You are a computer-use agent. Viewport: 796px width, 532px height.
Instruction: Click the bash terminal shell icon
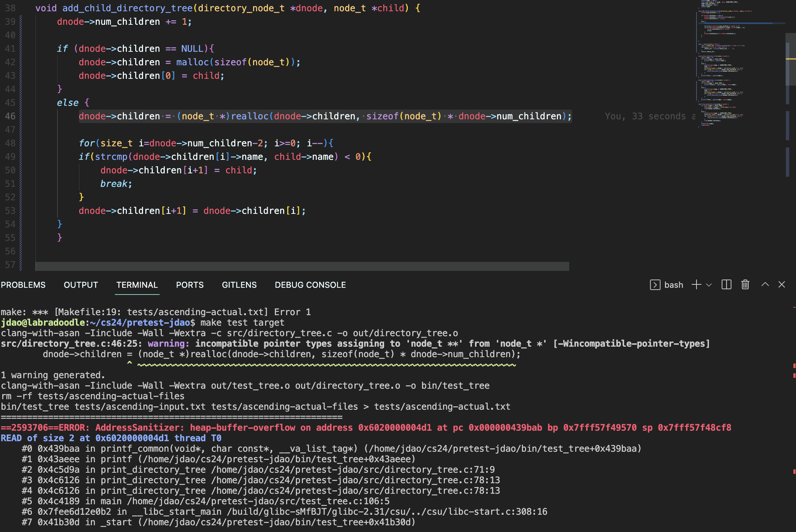point(655,285)
